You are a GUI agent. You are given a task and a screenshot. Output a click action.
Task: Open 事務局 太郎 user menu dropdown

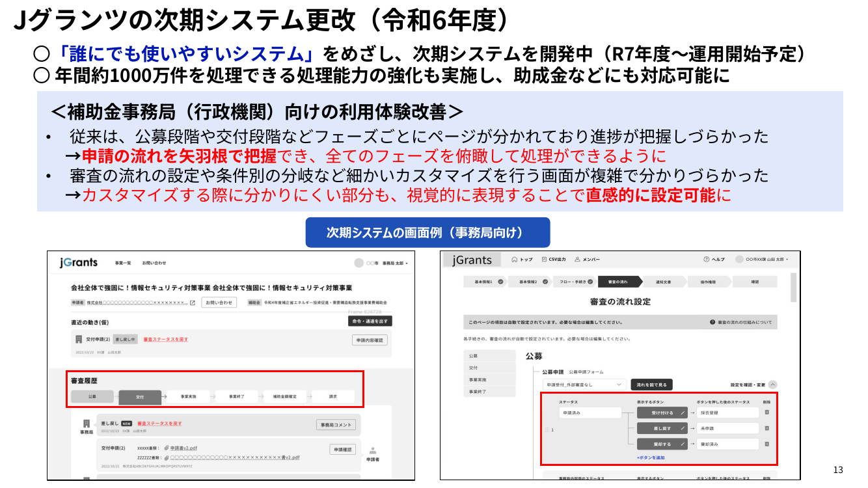point(407,264)
